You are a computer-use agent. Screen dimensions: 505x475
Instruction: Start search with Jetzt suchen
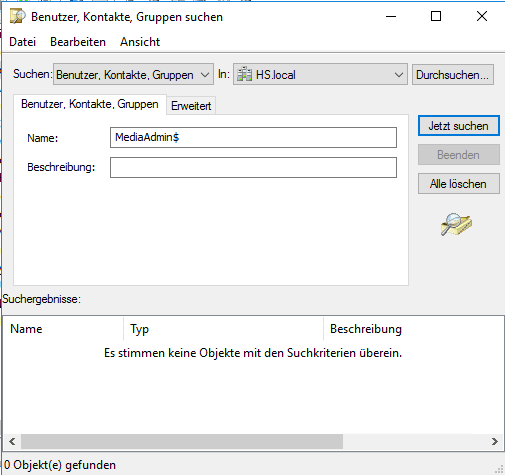(459, 126)
